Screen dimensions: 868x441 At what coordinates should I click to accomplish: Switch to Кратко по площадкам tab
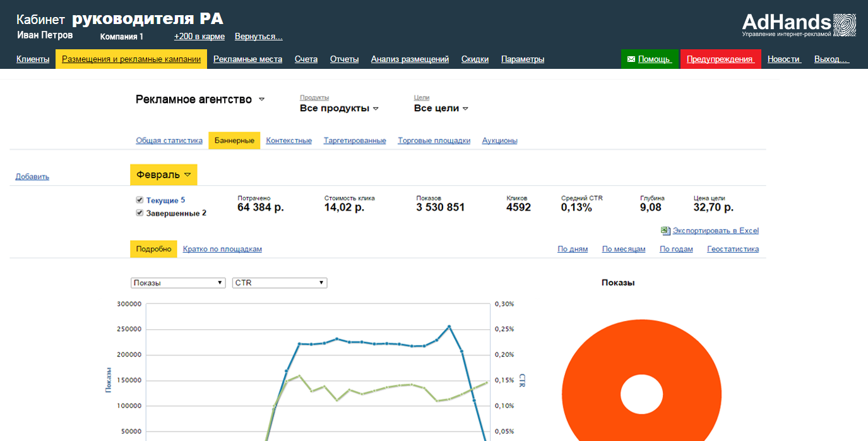pos(222,249)
